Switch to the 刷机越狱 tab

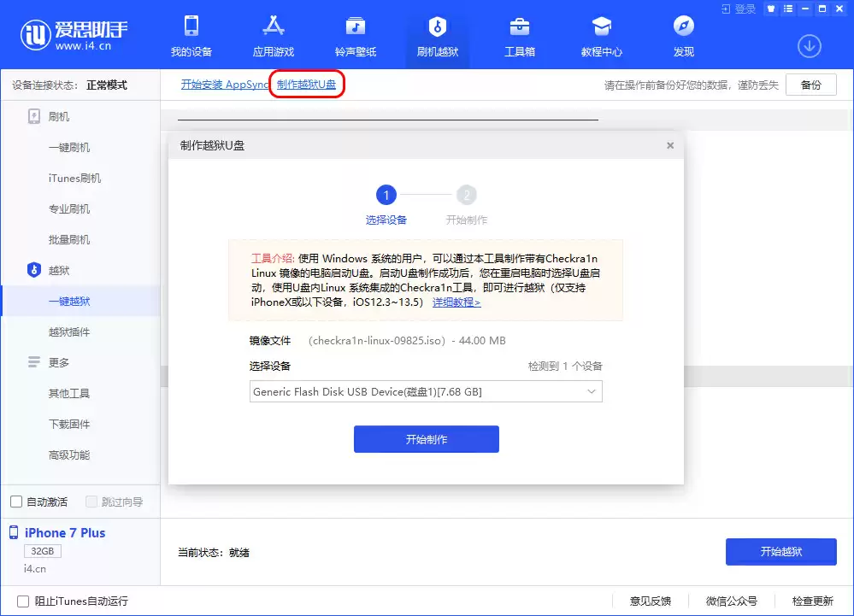pos(437,36)
